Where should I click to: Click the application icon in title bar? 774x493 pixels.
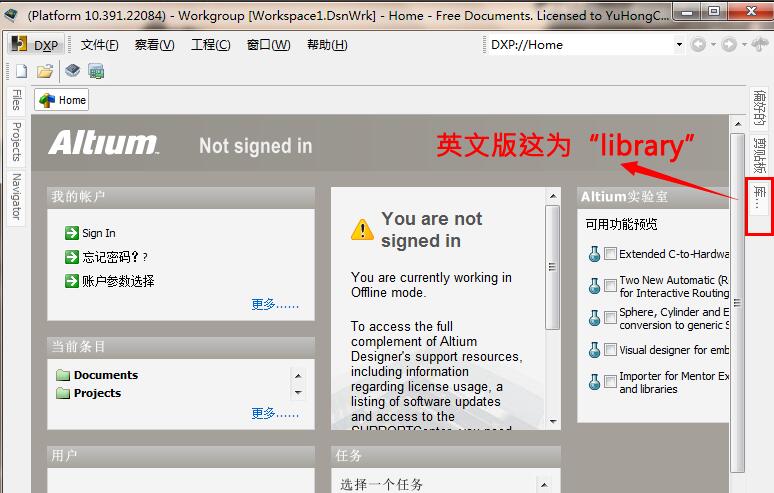[x=11, y=15]
